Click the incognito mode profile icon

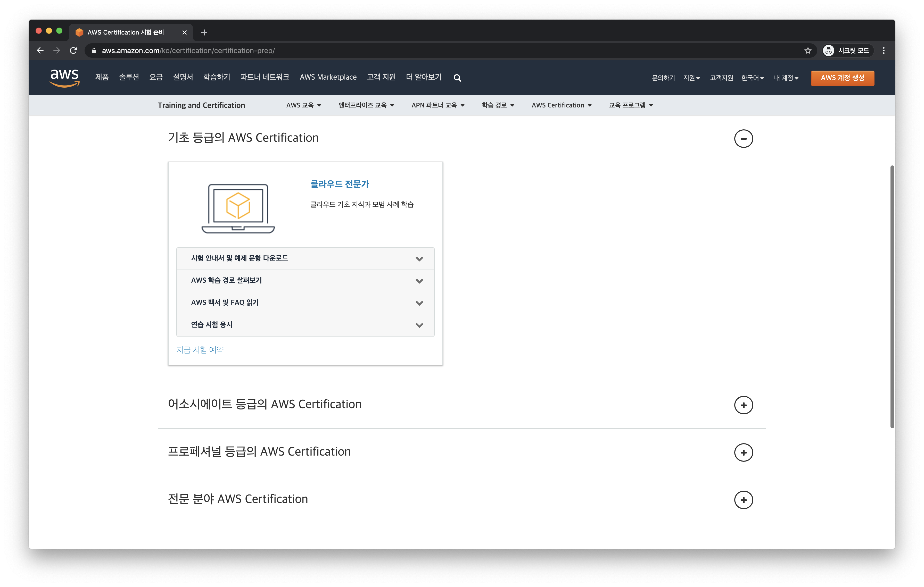click(829, 51)
